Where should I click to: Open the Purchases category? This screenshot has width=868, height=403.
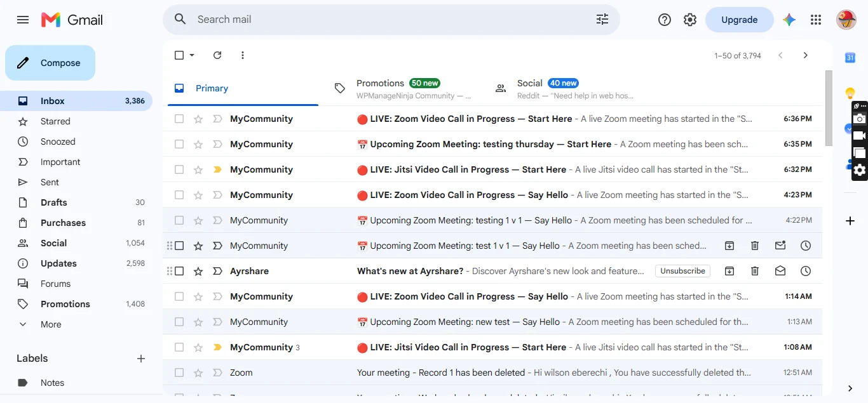pyautogui.click(x=76, y=223)
